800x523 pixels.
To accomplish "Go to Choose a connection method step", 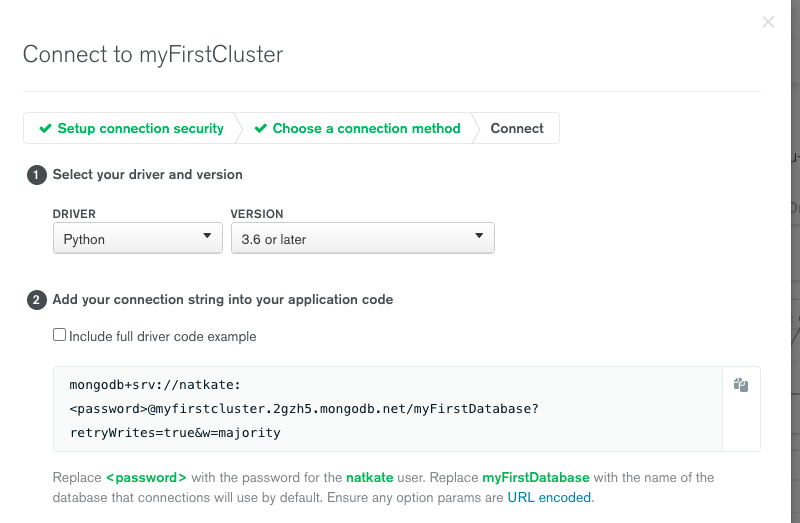I will 357,128.
